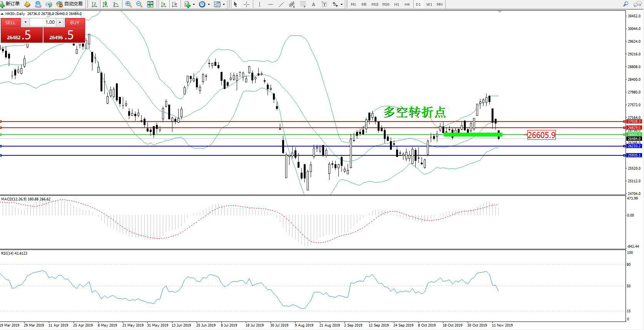This screenshot has height=330, width=644.
Task: Open the search magnifier at top right
Action: [626, 4]
